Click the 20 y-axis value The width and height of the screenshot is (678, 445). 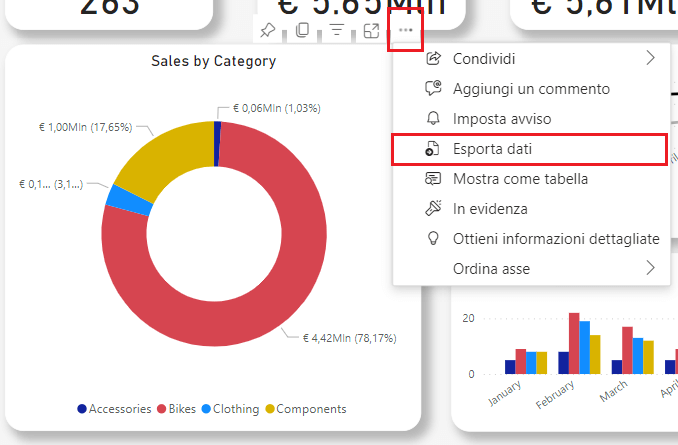468,318
